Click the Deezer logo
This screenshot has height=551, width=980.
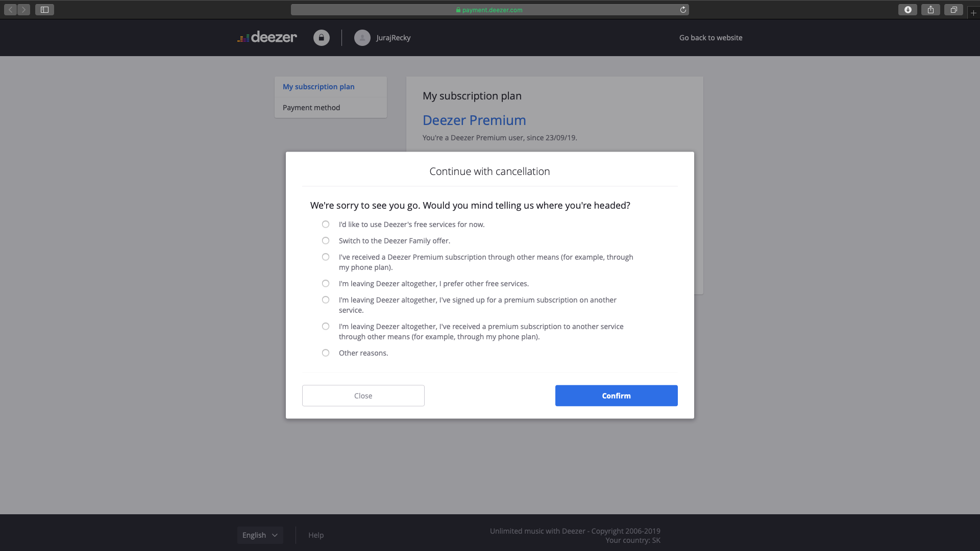[x=267, y=37]
